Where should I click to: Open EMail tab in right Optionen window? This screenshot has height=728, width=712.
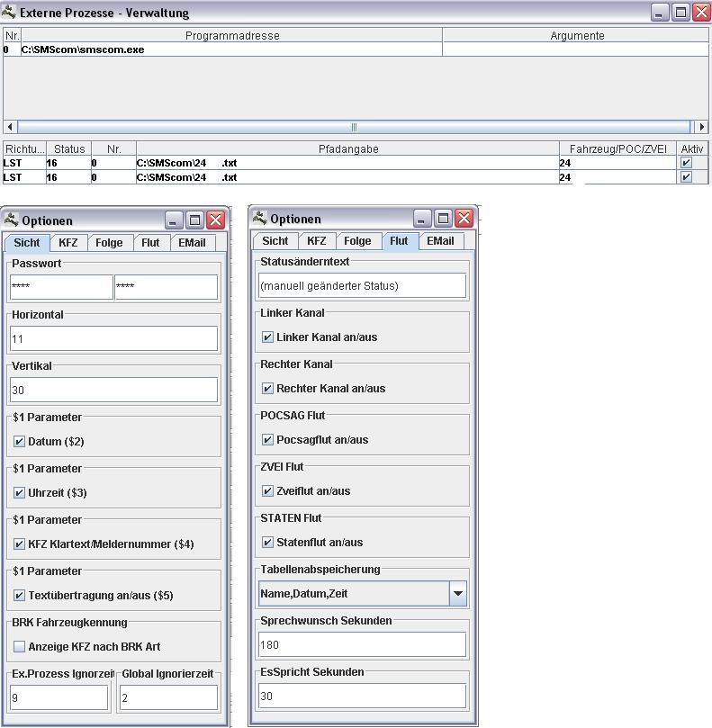pos(440,241)
